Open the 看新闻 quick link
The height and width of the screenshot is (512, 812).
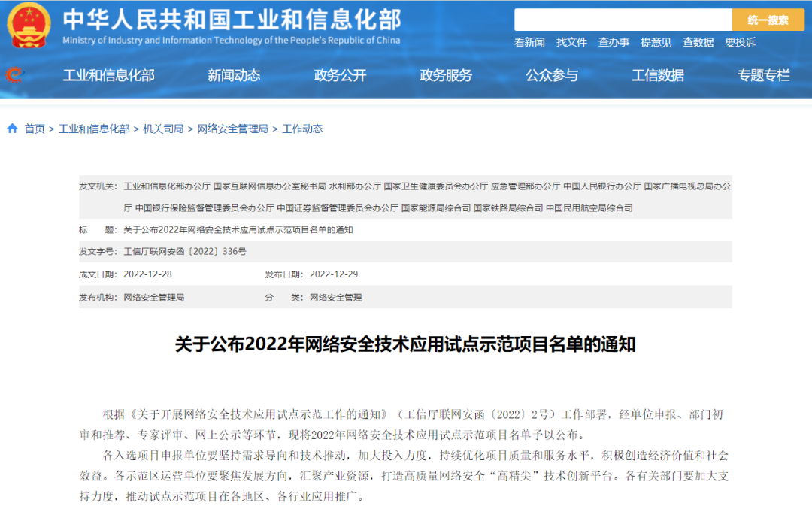point(529,43)
